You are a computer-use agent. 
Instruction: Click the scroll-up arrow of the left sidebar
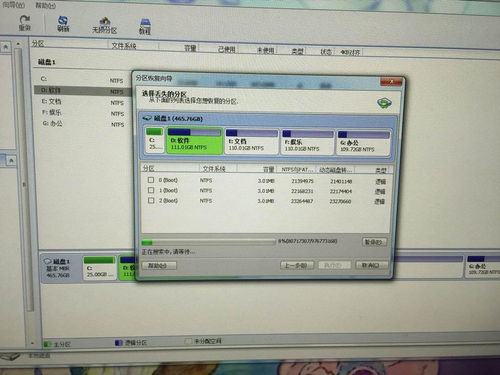click(18, 44)
